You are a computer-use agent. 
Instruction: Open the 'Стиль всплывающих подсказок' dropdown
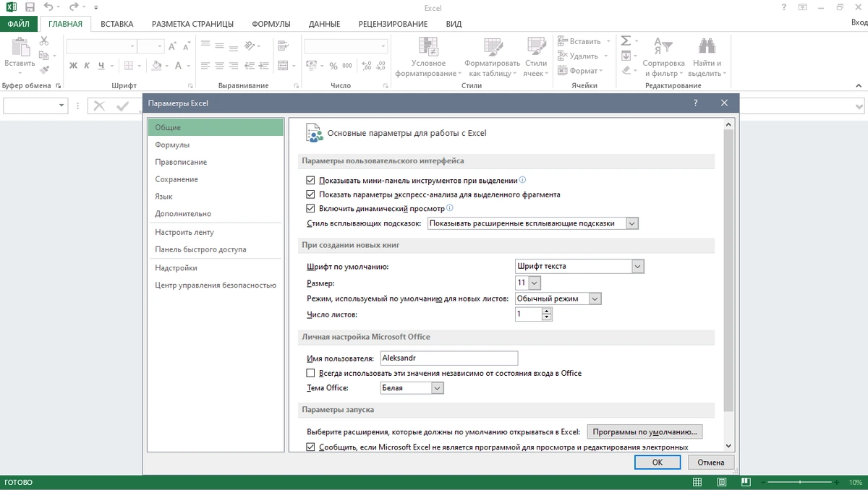632,223
